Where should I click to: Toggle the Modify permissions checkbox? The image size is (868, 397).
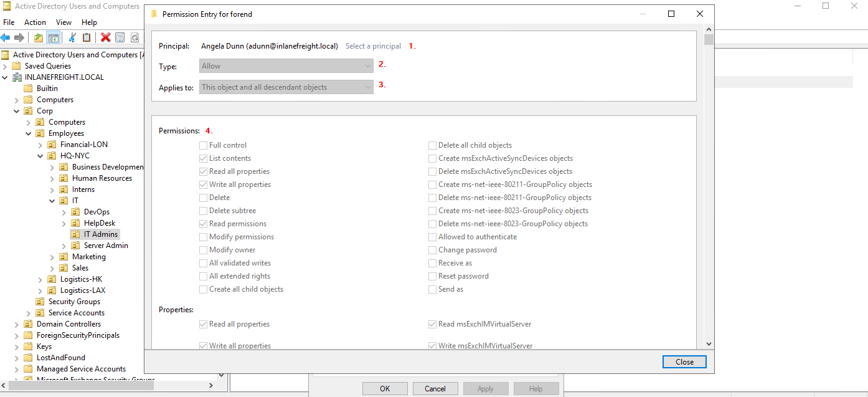[x=204, y=237]
